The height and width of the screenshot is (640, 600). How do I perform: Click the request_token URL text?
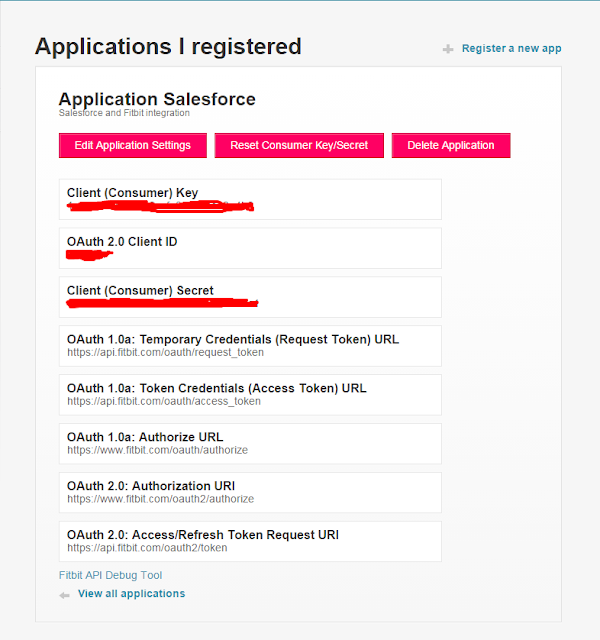165,352
